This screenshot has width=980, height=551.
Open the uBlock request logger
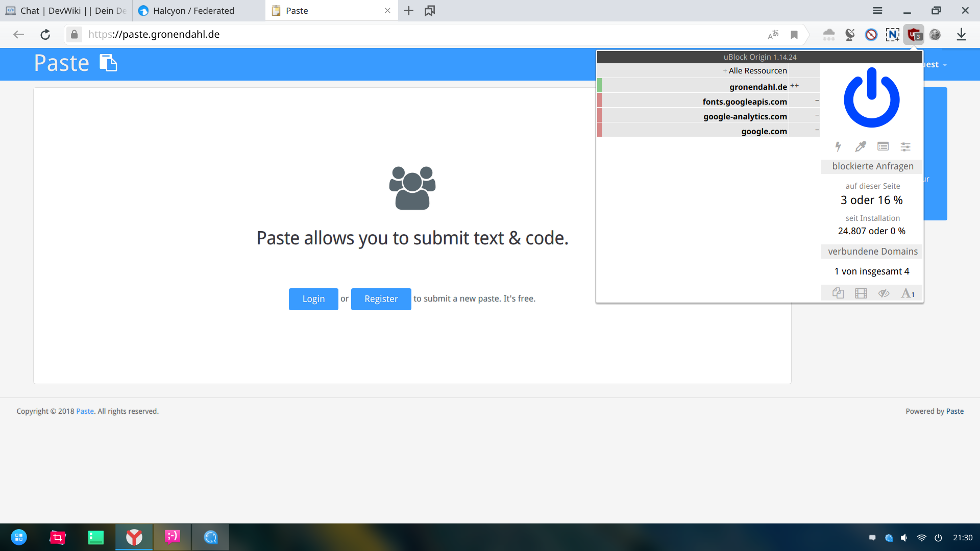[x=883, y=147]
